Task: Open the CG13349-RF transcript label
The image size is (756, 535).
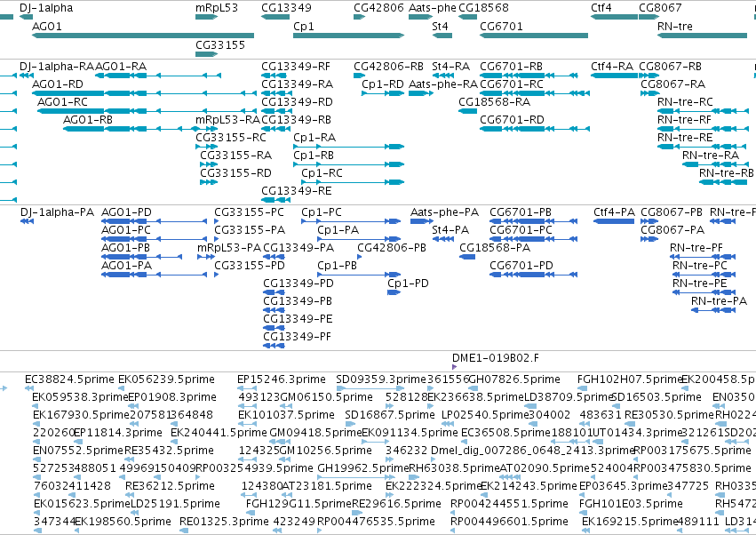Action: click(296, 67)
